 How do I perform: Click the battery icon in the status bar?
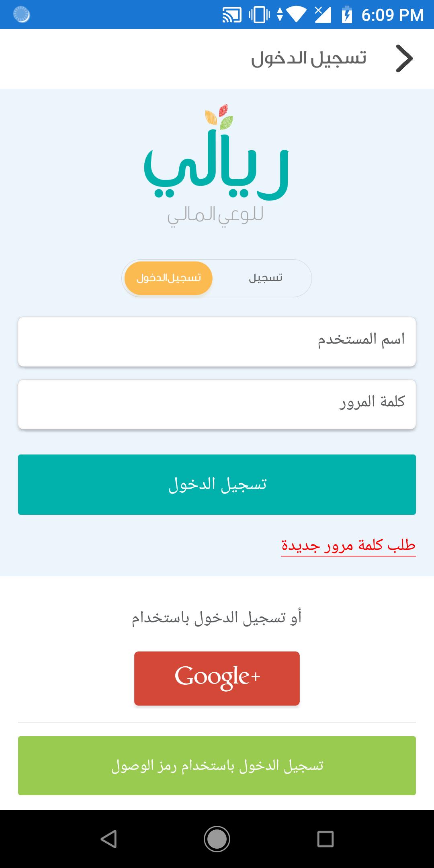346,14
